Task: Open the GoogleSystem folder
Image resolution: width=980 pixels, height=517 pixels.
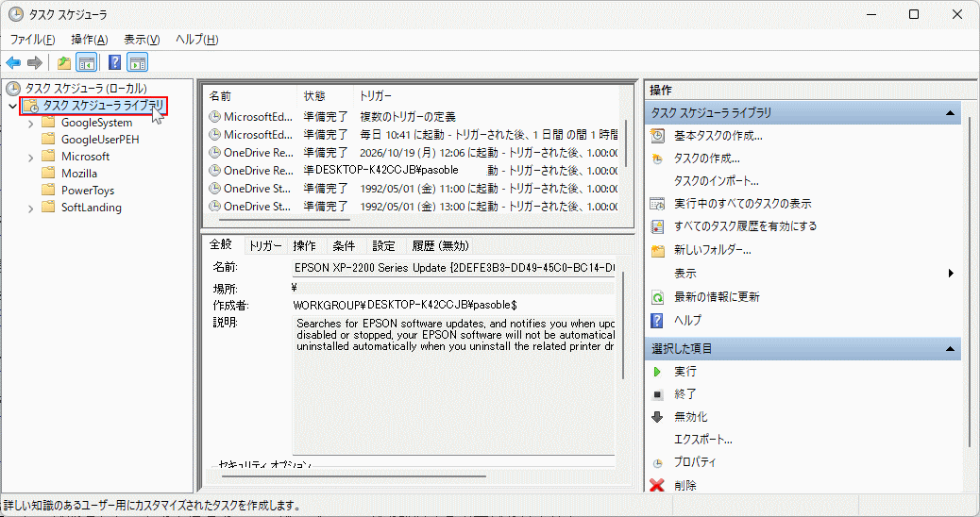Action: click(96, 123)
